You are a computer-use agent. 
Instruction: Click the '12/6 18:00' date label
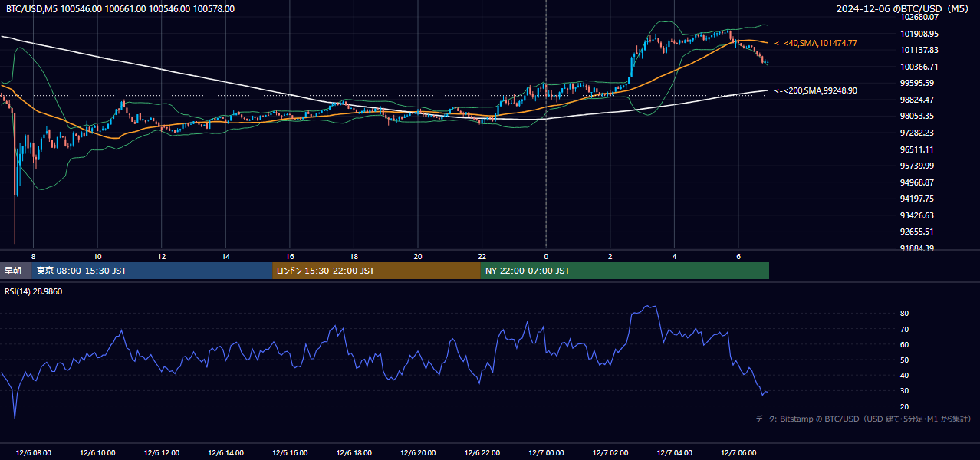pyautogui.click(x=354, y=453)
